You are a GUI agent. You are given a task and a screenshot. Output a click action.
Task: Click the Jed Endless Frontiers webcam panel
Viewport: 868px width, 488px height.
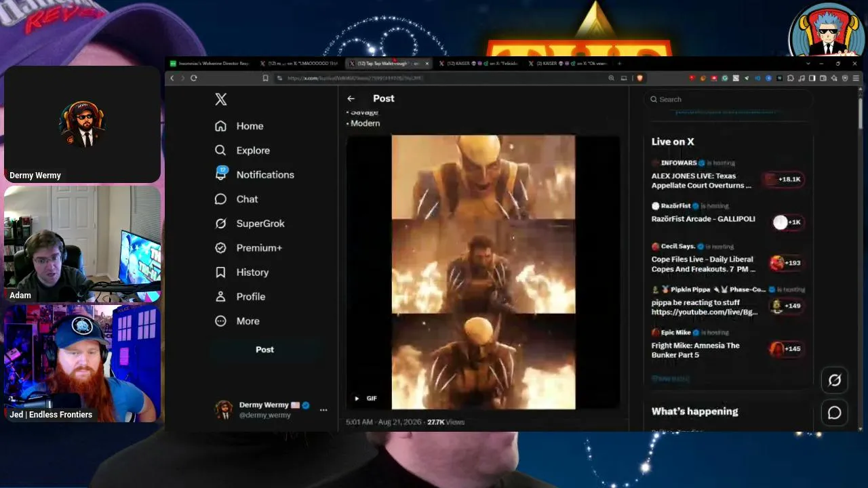[82, 363]
